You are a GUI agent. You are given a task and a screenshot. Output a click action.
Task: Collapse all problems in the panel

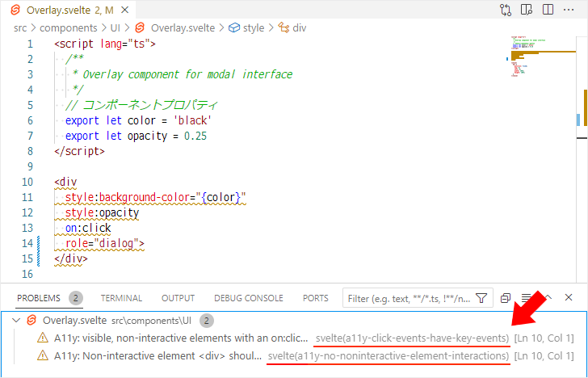506,298
